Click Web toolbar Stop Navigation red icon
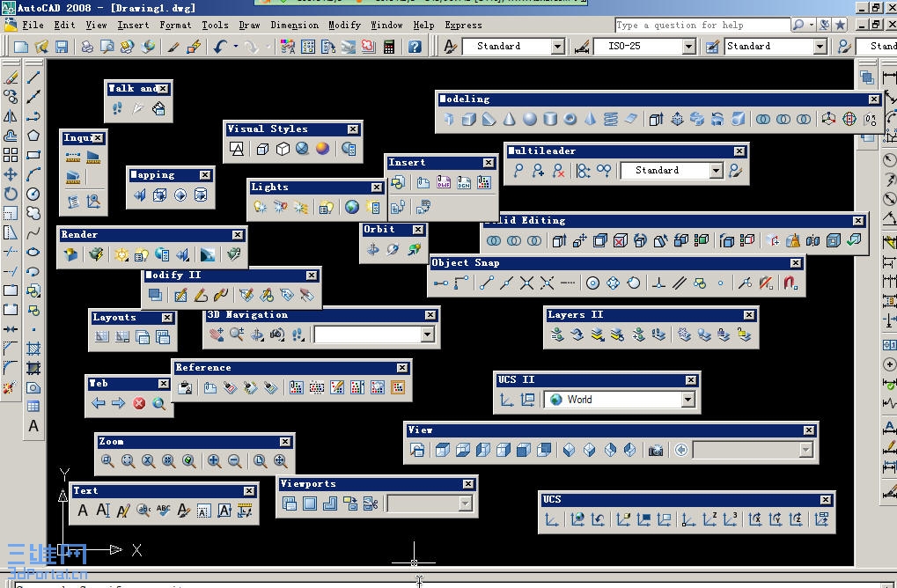Screen dimensions: 897x588 [x=139, y=403]
